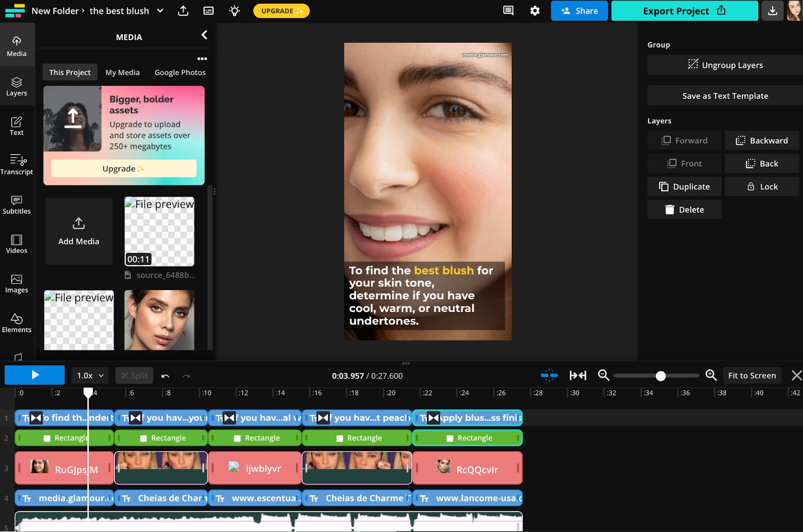The height and width of the screenshot is (532, 803).
Task: Click the timeline zoom slider handle
Action: (x=660, y=376)
